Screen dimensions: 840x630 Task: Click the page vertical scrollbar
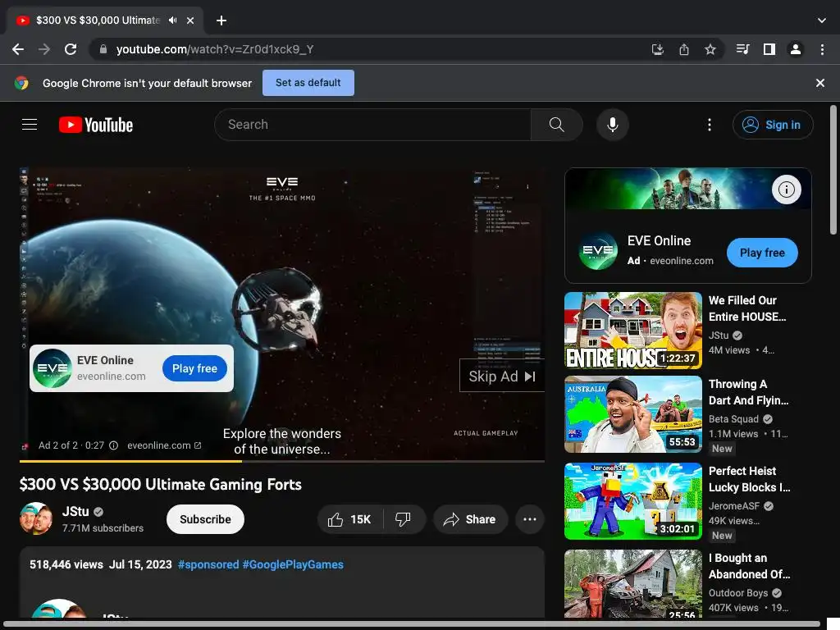tap(833, 170)
